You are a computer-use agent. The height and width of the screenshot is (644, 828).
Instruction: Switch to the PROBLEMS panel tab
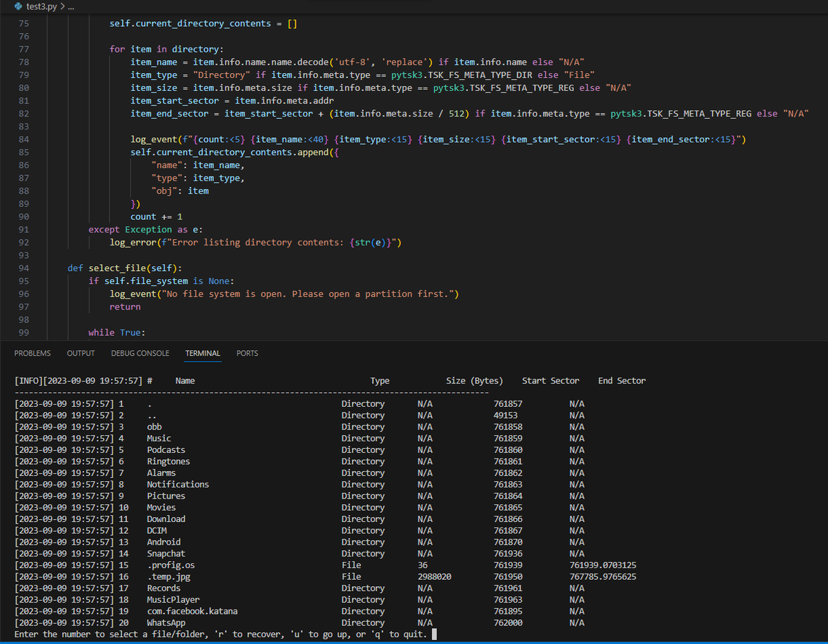pyautogui.click(x=32, y=353)
